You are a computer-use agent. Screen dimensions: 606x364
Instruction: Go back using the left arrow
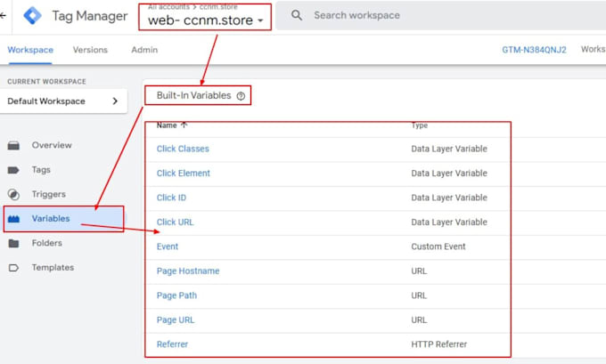(x=3, y=15)
